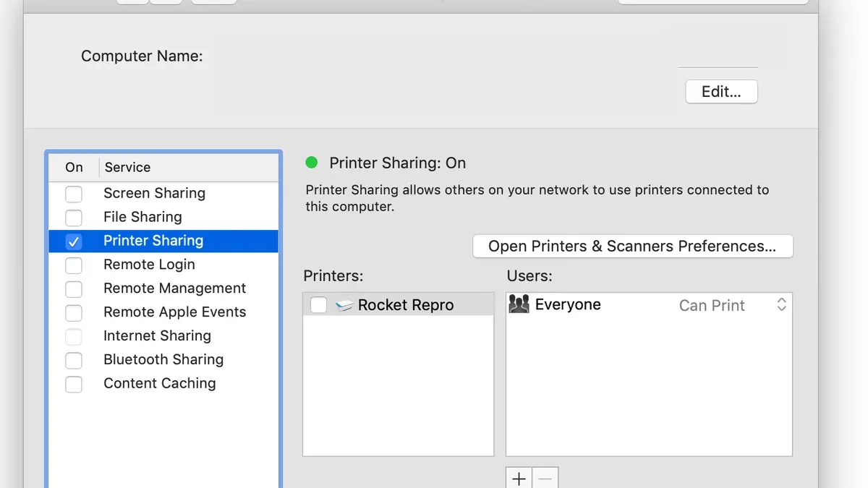Screen dimensions: 868x488
Task: Open Printers & Scanners Preferences
Action: coord(633,246)
